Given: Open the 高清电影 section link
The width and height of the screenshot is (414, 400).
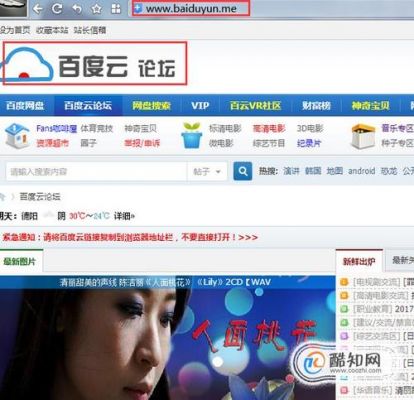Looking at the screenshot, I should coord(269,128).
